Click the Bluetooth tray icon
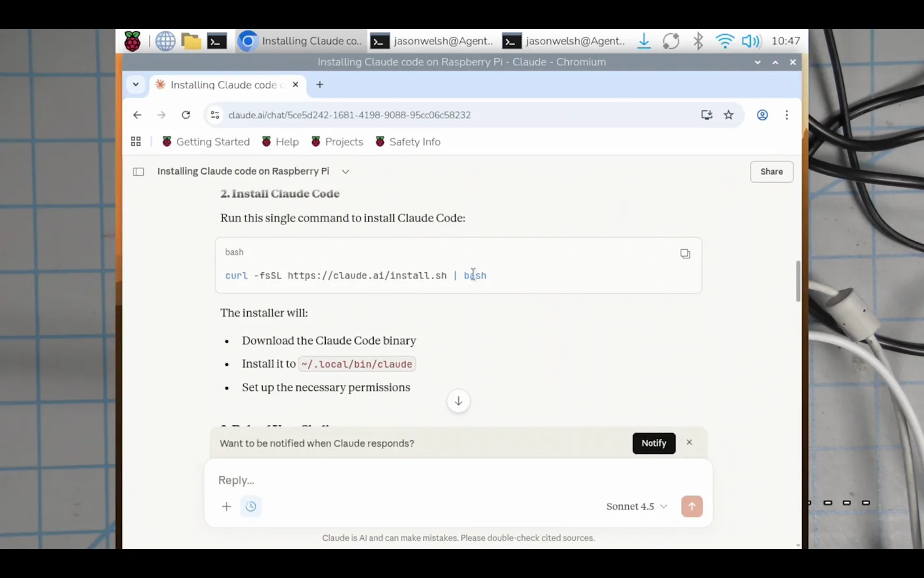The height and width of the screenshot is (578, 924). [x=698, y=41]
